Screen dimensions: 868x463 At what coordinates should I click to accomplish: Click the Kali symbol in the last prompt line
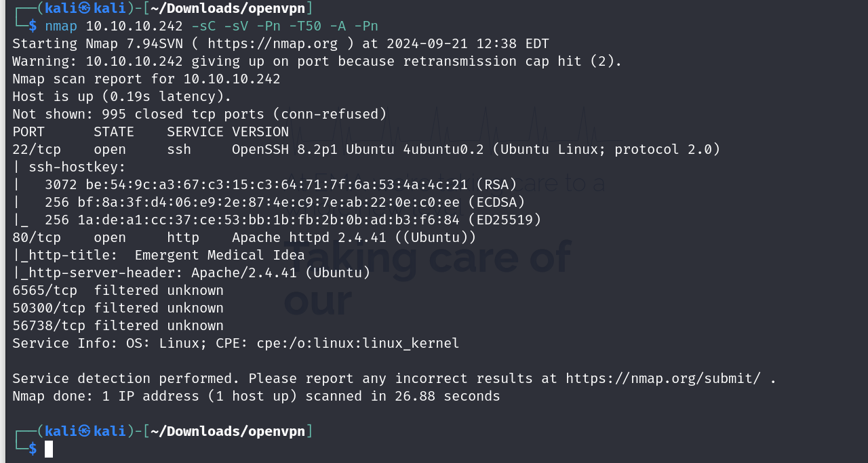tap(85, 431)
